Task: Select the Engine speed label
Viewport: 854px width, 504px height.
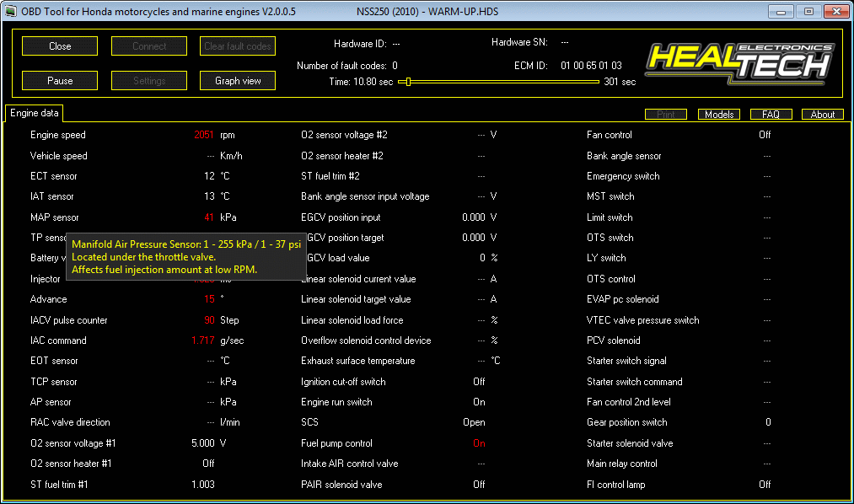Action: tap(58, 135)
